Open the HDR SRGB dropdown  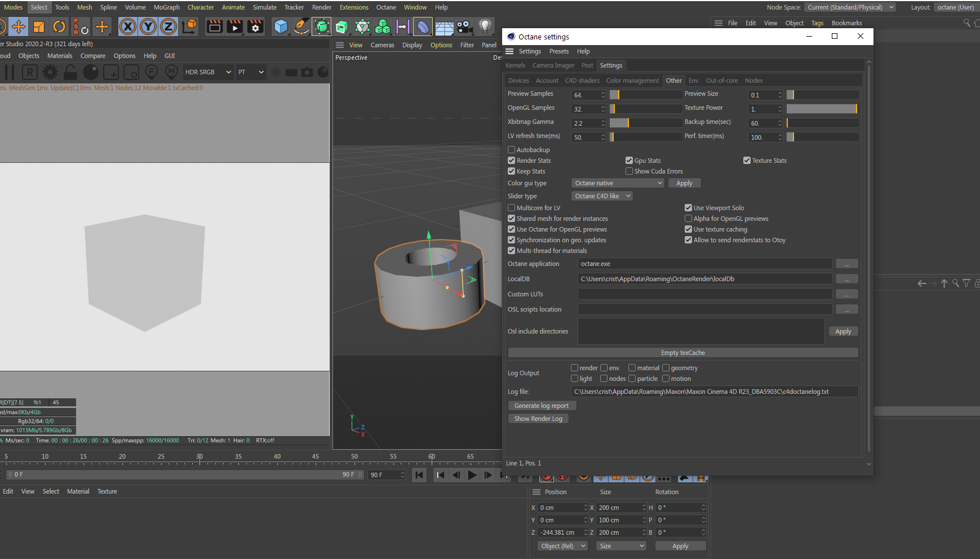pyautogui.click(x=207, y=72)
